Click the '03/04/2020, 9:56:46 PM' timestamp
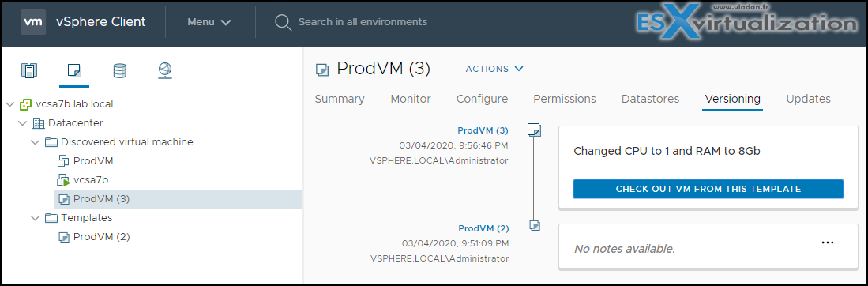 click(454, 146)
